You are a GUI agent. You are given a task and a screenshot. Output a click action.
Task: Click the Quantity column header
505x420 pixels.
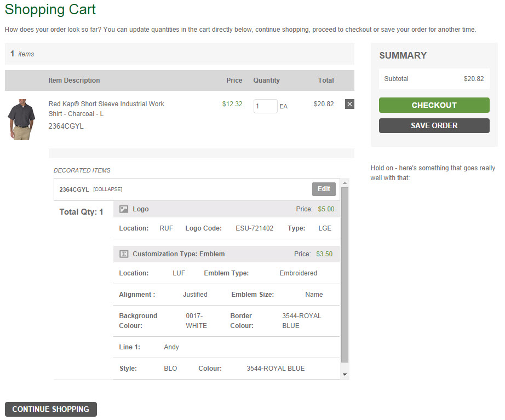(x=266, y=80)
